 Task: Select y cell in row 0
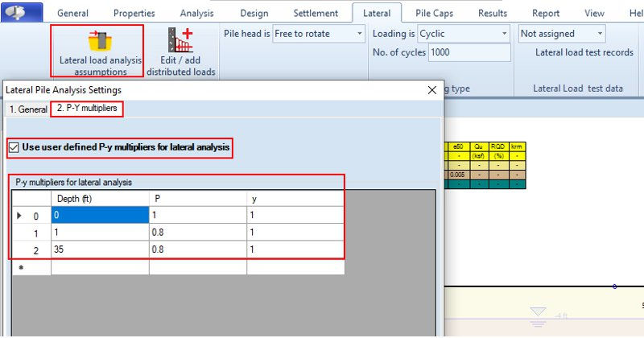pos(295,215)
